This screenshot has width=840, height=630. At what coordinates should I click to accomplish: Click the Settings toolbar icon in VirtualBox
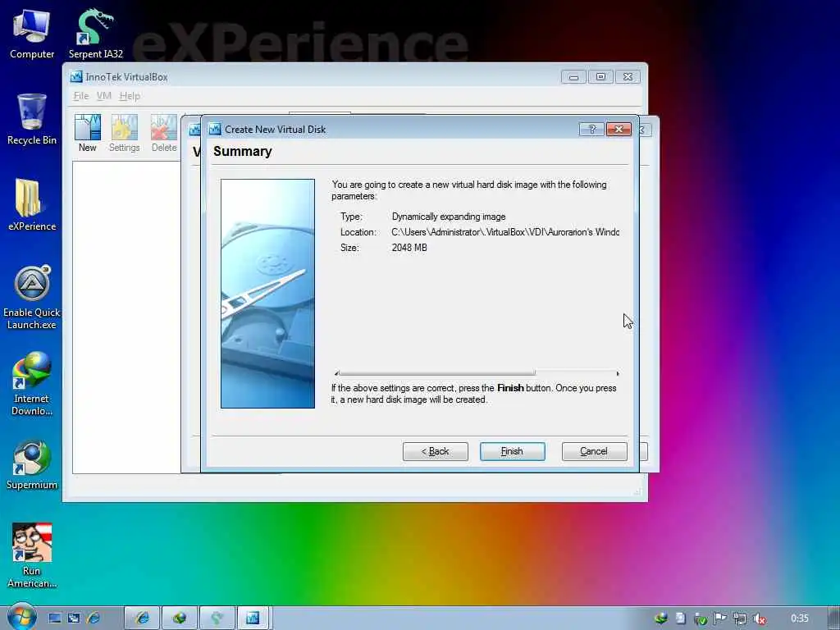[x=125, y=134]
